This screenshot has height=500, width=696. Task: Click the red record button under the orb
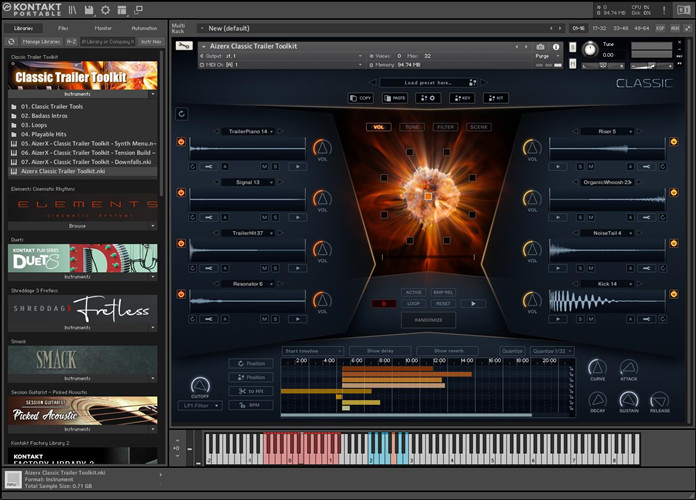pos(384,303)
